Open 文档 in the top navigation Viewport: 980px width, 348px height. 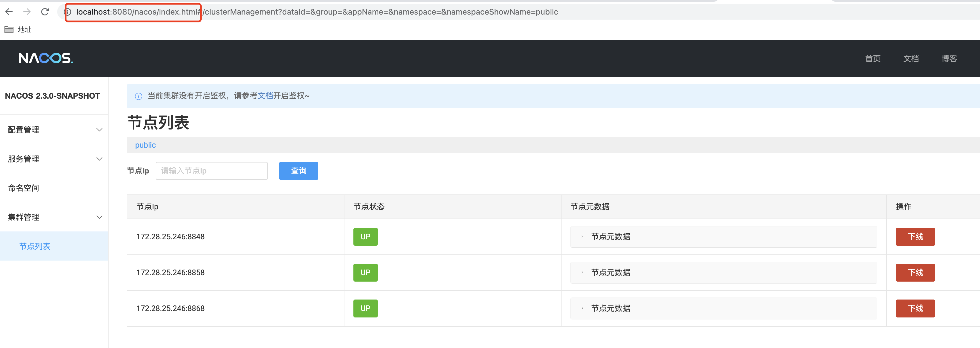click(911, 59)
